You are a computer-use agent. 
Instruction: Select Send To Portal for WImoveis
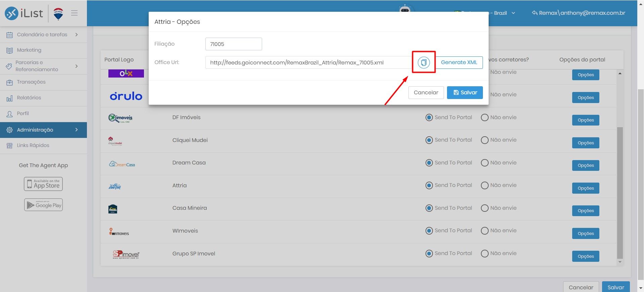click(429, 231)
